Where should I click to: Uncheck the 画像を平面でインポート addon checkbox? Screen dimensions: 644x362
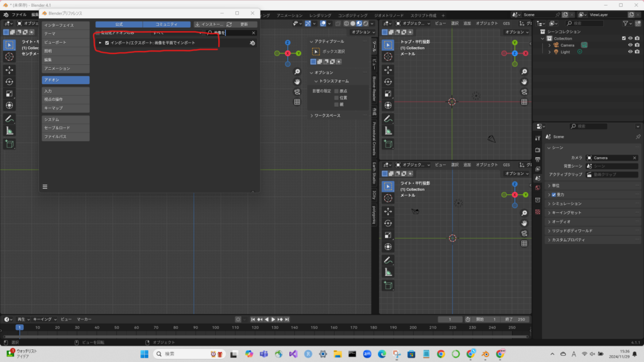pos(107,43)
